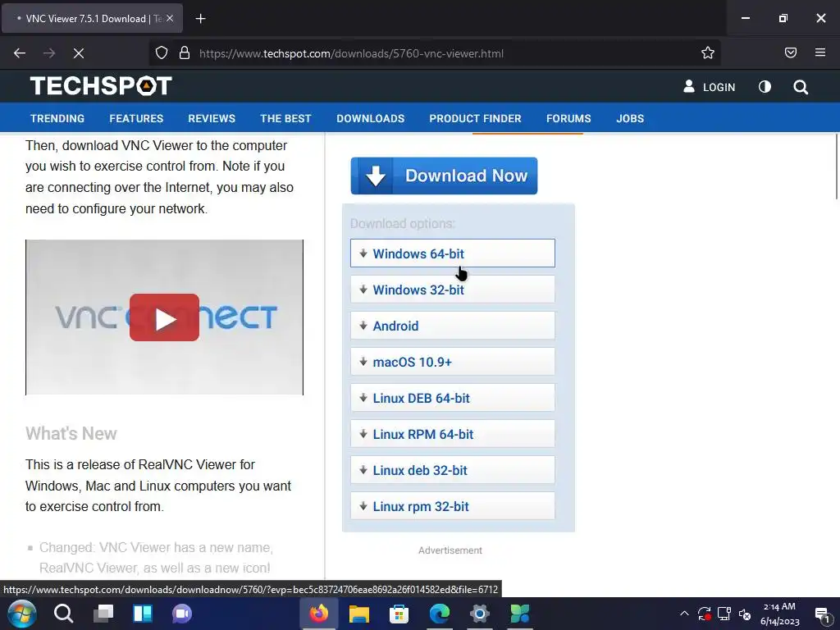Toggle TechSpot dark mode contrast icon
The height and width of the screenshot is (630, 840).
(765, 87)
